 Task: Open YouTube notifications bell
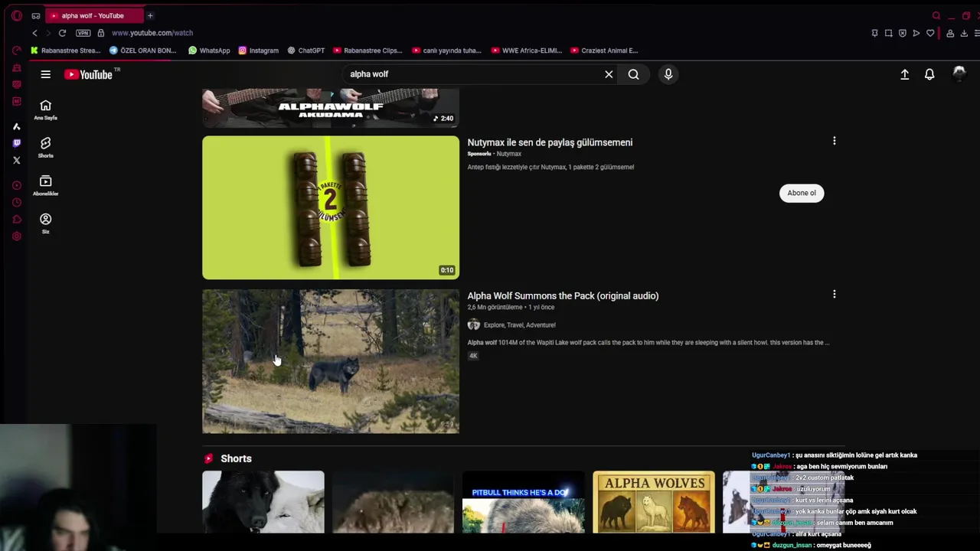(x=929, y=74)
